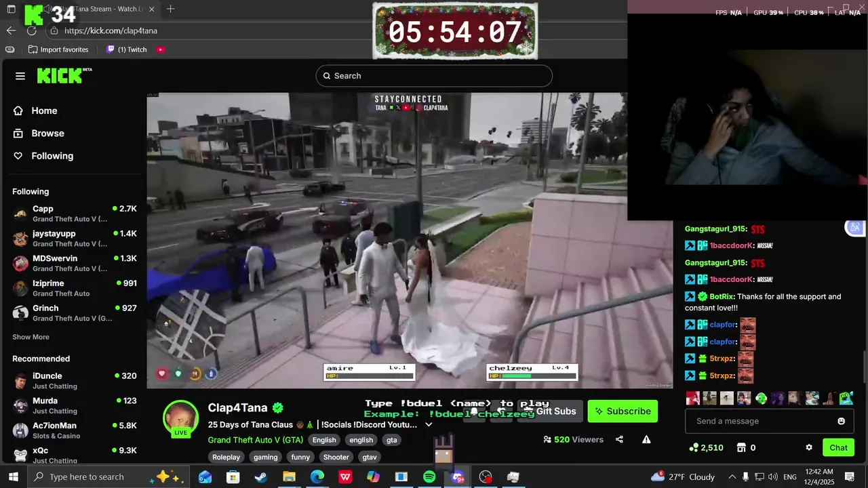Open Microsoft Edge from the taskbar
The height and width of the screenshot is (488, 868).
(317, 477)
